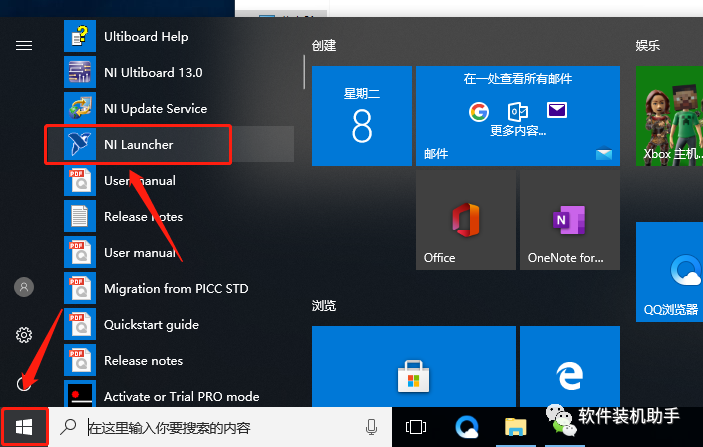This screenshot has width=703, height=447.
Task: Open QQ Browser from the taskbar
Action: tap(467, 427)
